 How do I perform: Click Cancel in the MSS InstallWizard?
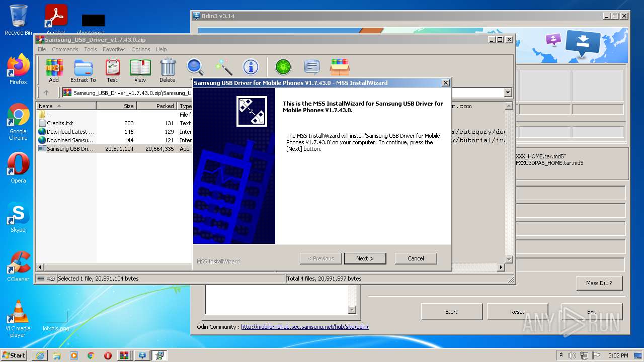tap(416, 258)
